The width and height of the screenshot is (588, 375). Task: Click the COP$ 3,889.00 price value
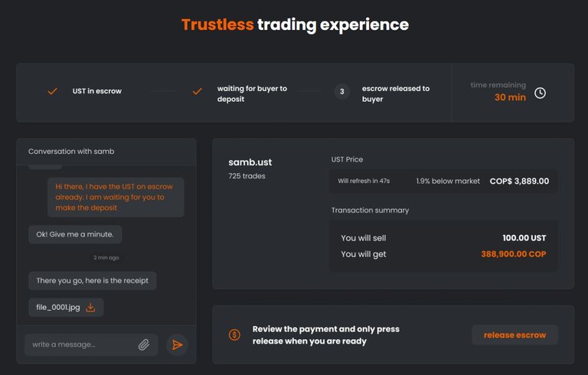[x=519, y=181]
